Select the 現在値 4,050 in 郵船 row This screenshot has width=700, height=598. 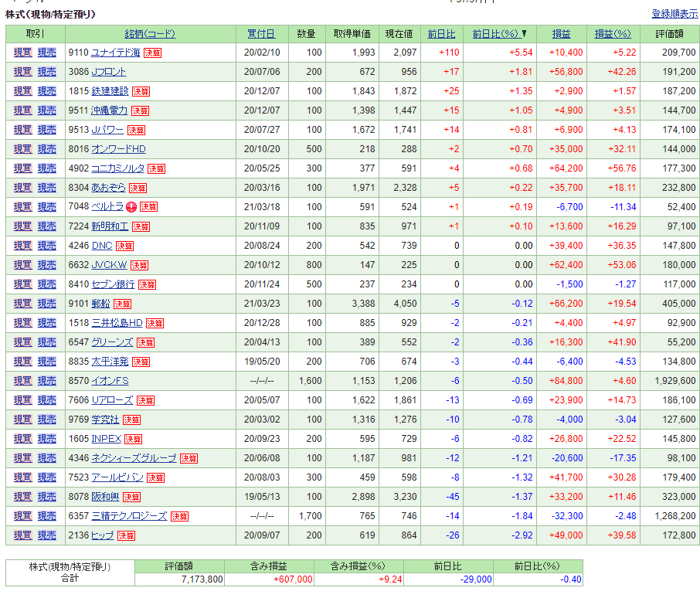[x=405, y=304]
